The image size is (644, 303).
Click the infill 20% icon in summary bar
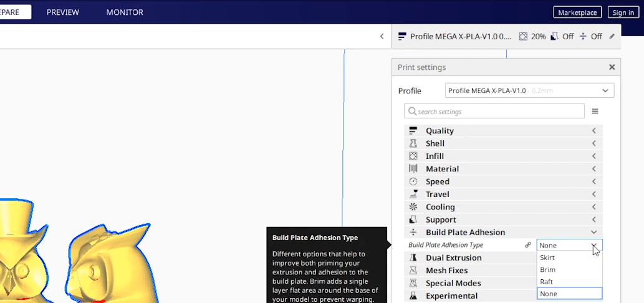(x=523, y=37)
